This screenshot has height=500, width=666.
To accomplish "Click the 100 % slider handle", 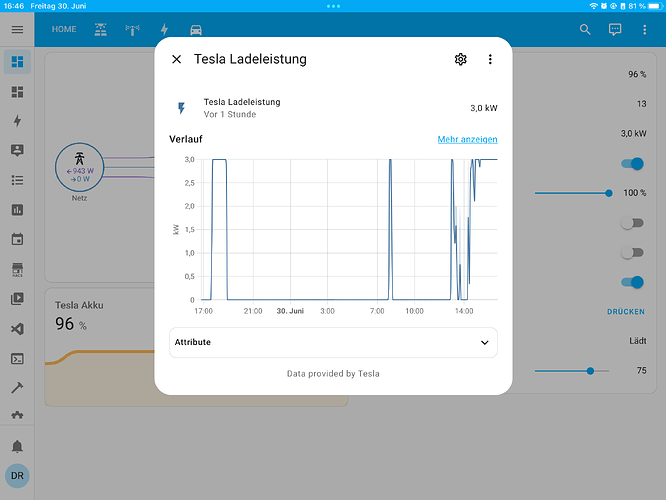I will coord(609,193).
